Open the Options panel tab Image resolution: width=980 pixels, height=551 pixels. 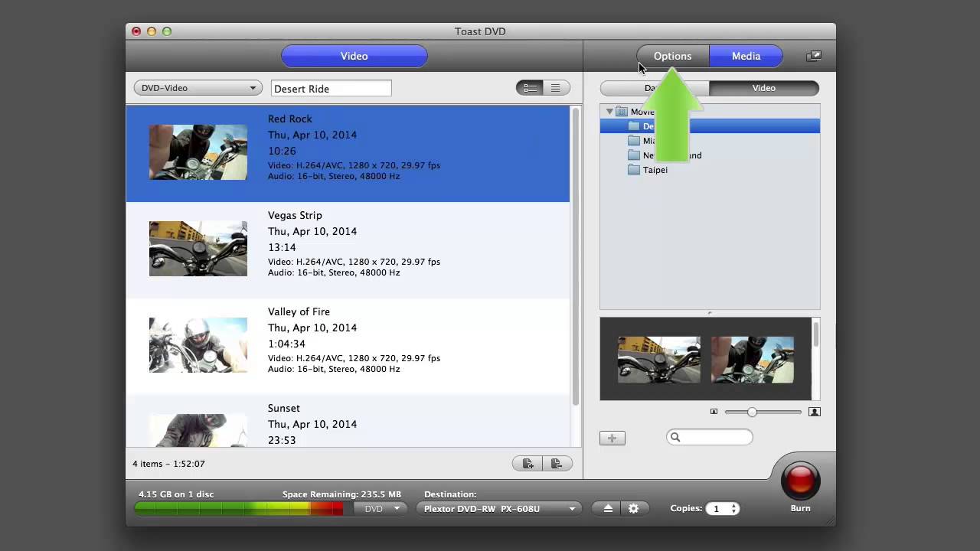(672, 56)
